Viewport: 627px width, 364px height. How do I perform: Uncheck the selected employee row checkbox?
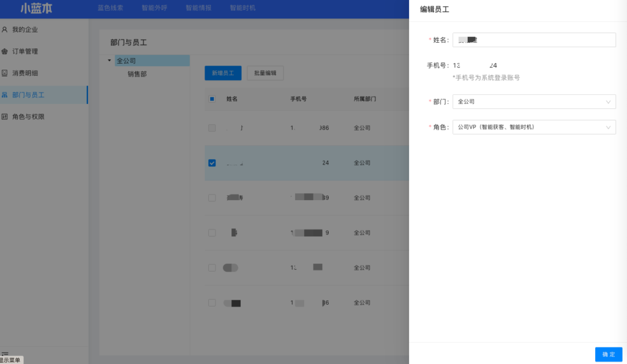click(x=212, y=163)
